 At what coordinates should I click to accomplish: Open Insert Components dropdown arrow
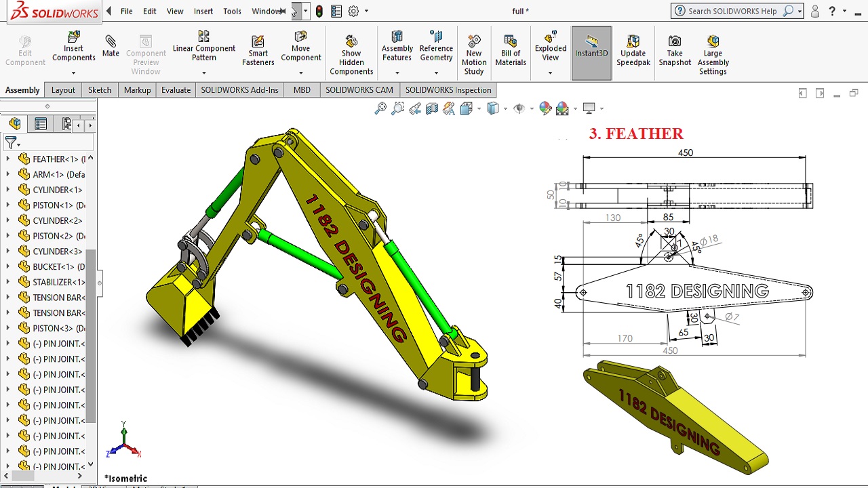(74, 73)
